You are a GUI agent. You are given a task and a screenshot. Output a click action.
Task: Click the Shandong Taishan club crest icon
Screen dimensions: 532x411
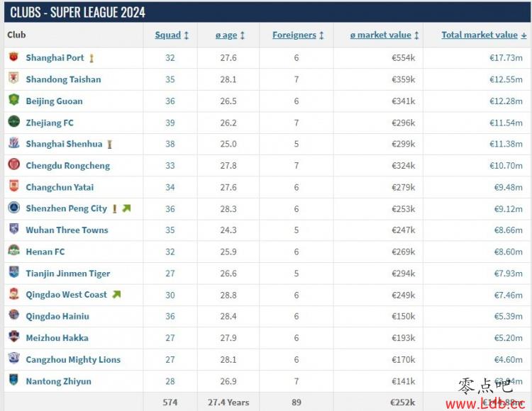click(x=13, y=78)
